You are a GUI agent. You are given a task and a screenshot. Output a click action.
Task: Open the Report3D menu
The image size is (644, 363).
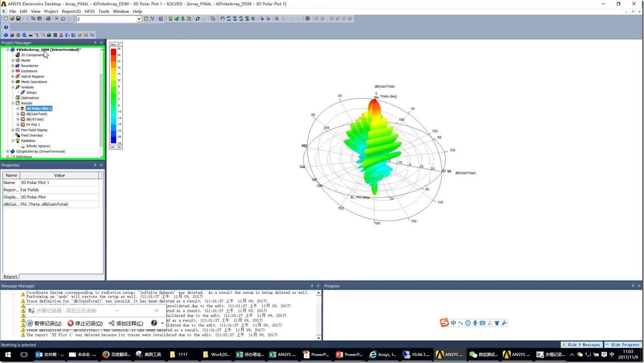[x=71, y=11]
